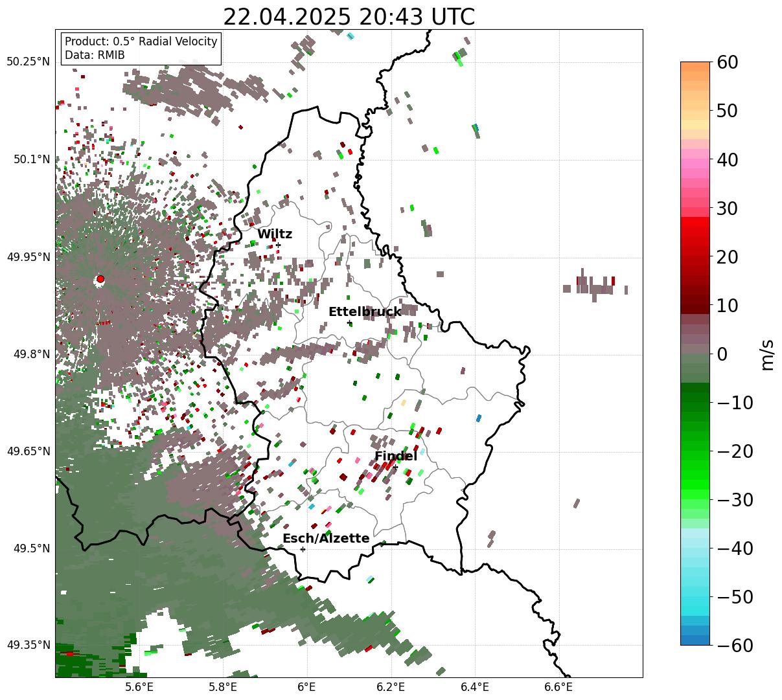The height and width of the screenshot is (700, 782).
Task: Click the 49.35°N latitude tick label
Action: [28, 645]
